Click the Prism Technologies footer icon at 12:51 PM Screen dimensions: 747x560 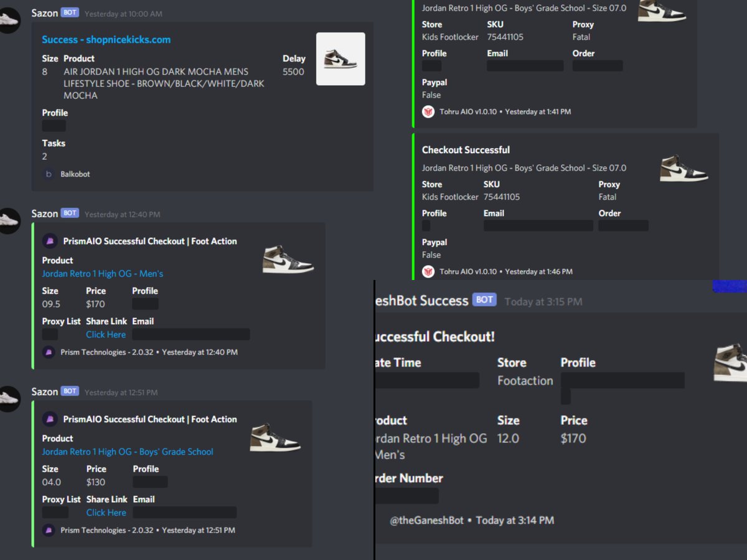click(x=48, y=530)
